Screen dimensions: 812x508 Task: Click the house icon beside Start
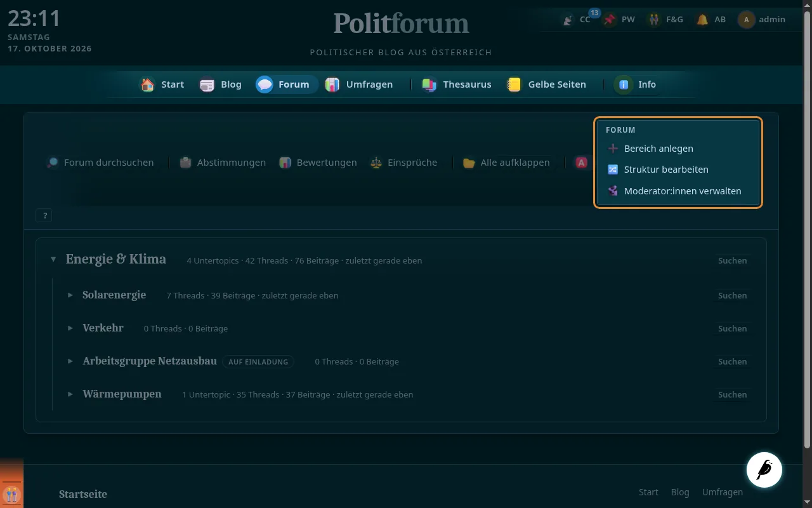click(x=148, y=84)
